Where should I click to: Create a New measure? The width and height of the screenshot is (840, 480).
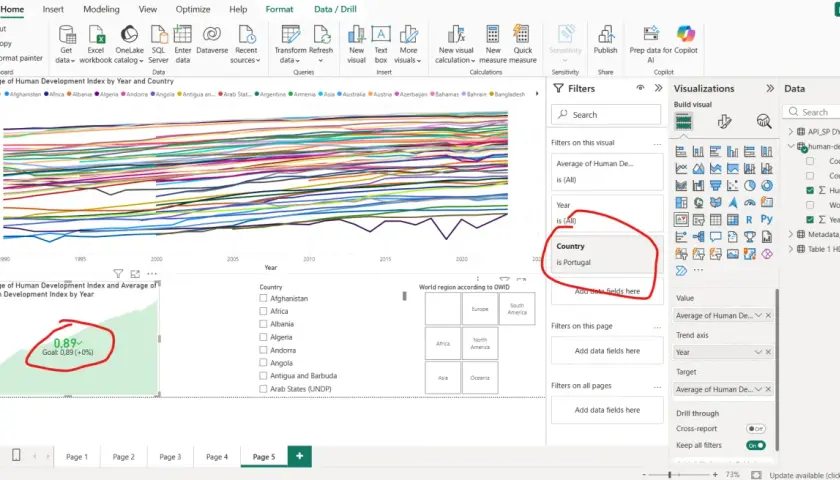[x=493, y=45]
